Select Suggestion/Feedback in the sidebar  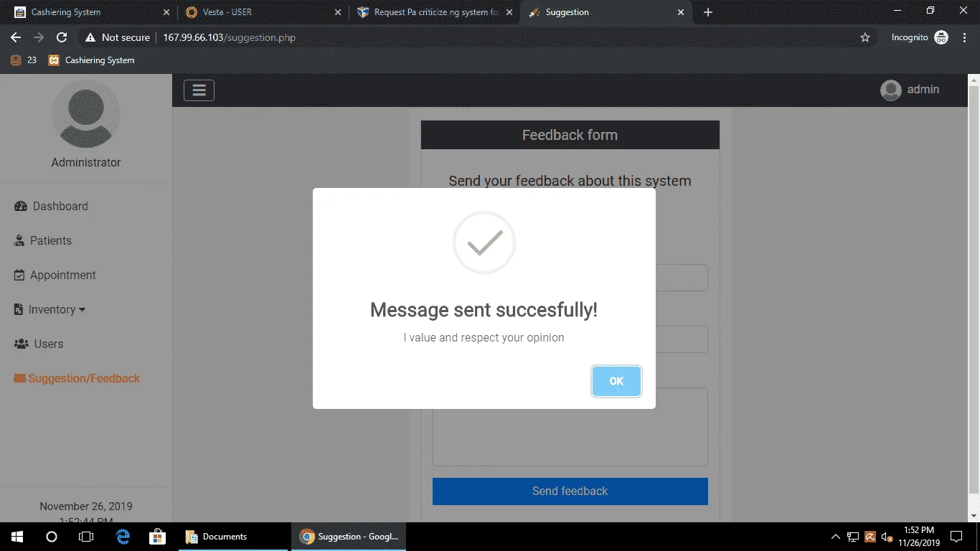click(x=77, y=378)
